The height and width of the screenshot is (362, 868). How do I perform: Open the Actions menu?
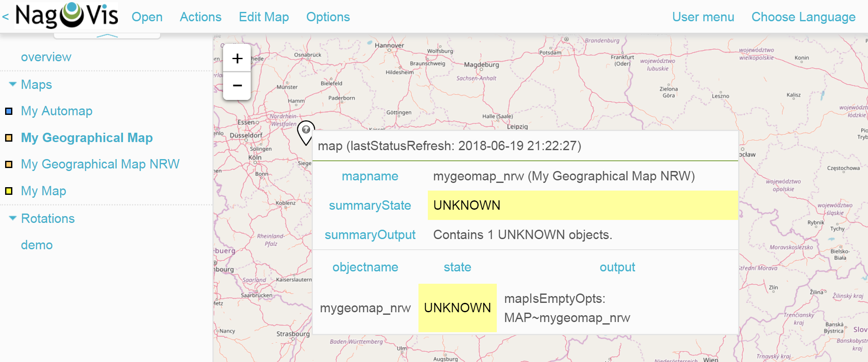(x=201, y=17)
